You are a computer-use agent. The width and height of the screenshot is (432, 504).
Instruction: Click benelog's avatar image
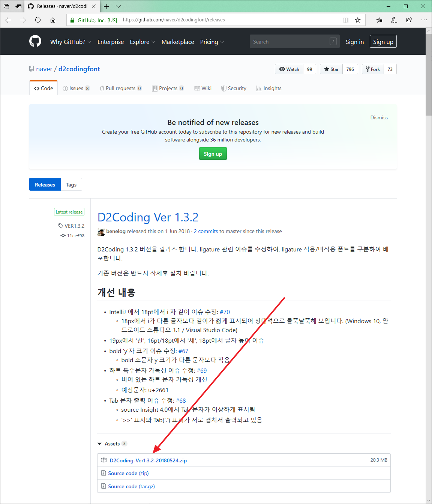pyautogui.click(x=101, y=232)
